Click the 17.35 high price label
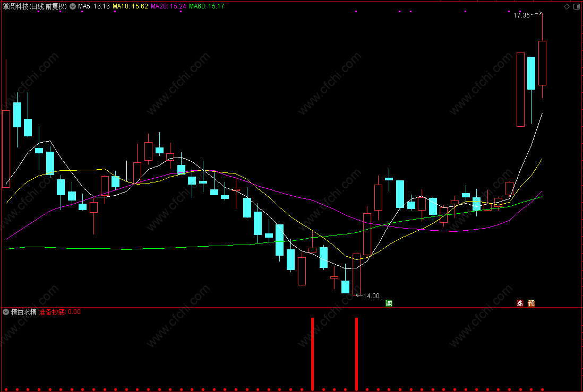The width and height of the screenshot is (583, 392). tap(521, 15)
